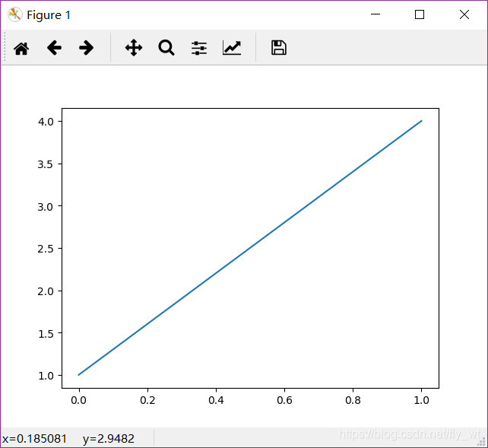Click the y-axis tick label 2.0

pyautogui.click(x=46, y=291)
